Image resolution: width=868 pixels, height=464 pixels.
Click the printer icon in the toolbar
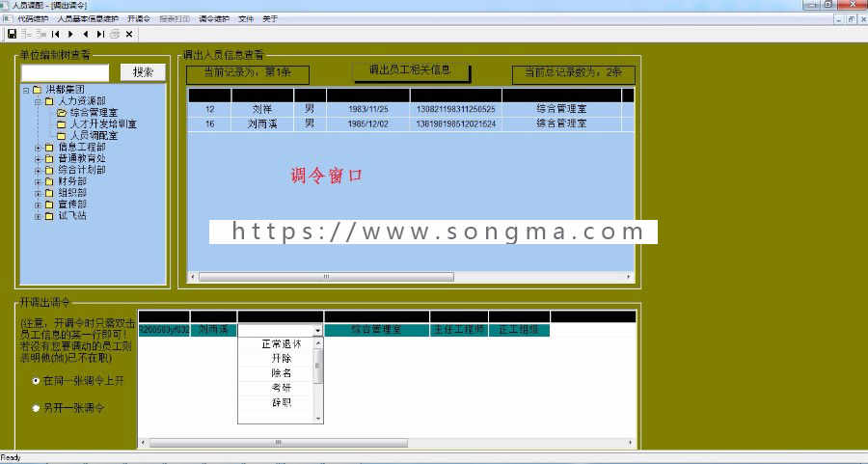[x=115, y=35]
